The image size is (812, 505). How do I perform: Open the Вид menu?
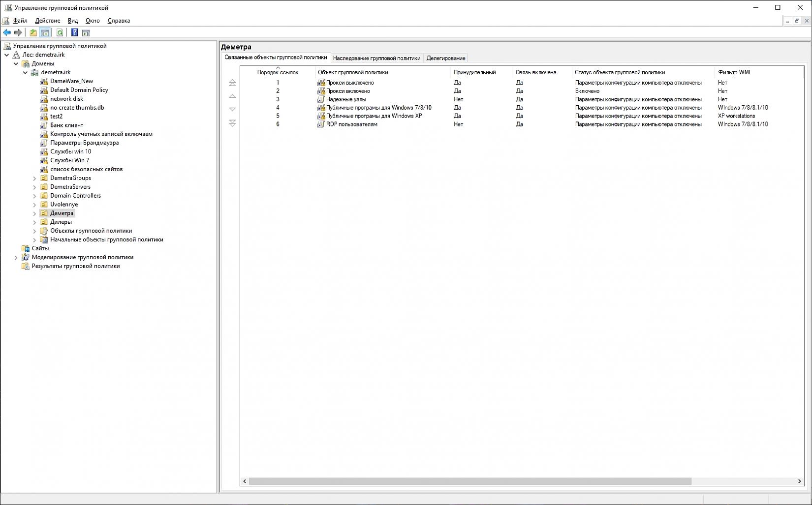[x=73, y=21]
